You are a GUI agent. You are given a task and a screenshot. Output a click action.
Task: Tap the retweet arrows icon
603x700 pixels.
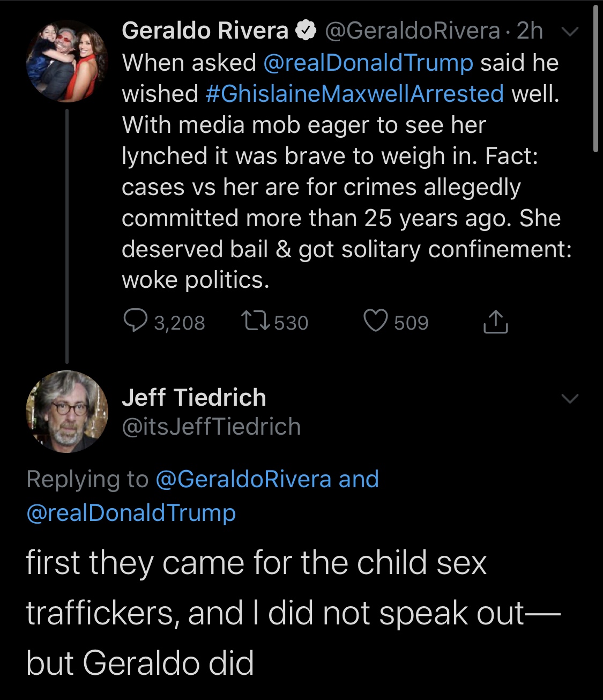pos(256,322)
